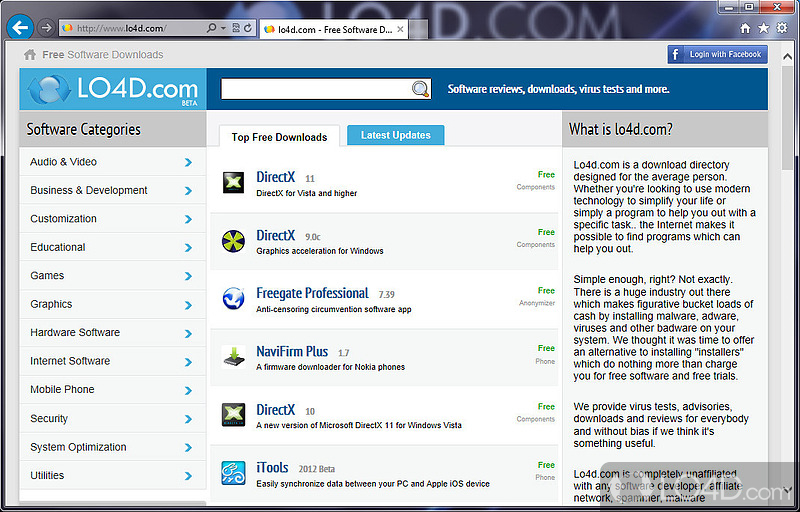The width and height of the screenshot is (800, 512).
Task: Close the lo4d.com browser tab
Action: click(401, 30)
